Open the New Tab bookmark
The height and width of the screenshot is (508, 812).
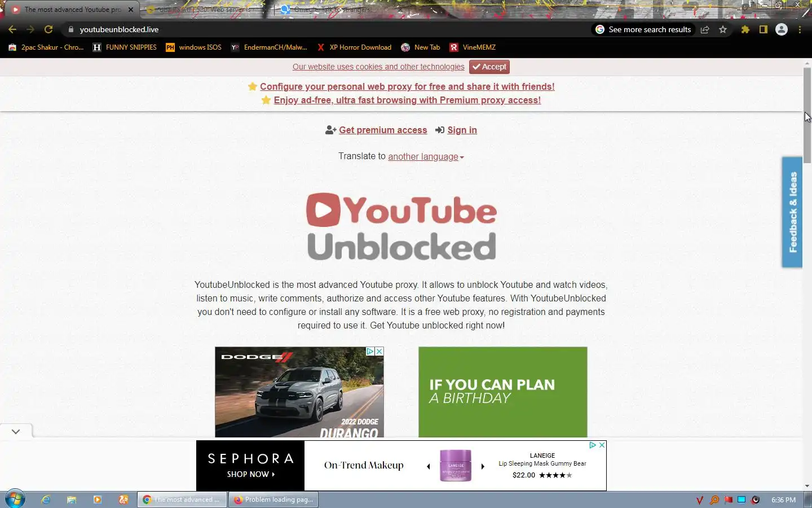click(x=421, y=47)
